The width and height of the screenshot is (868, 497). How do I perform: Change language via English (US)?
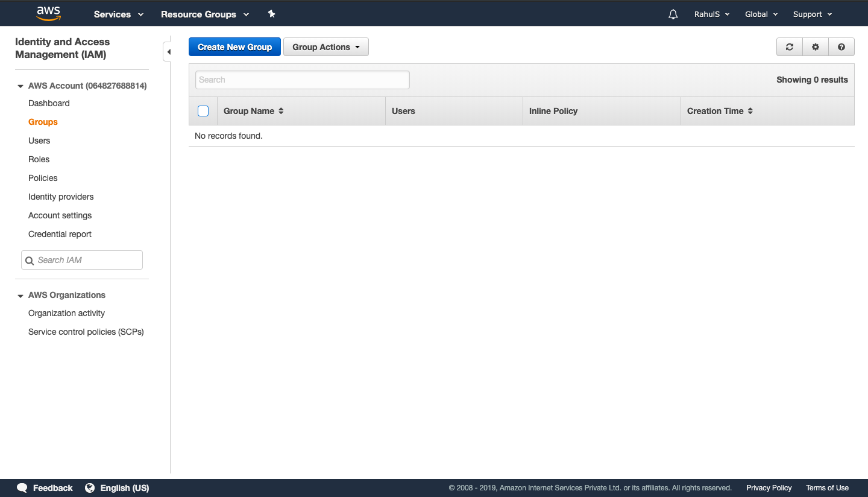pos(117,488)
